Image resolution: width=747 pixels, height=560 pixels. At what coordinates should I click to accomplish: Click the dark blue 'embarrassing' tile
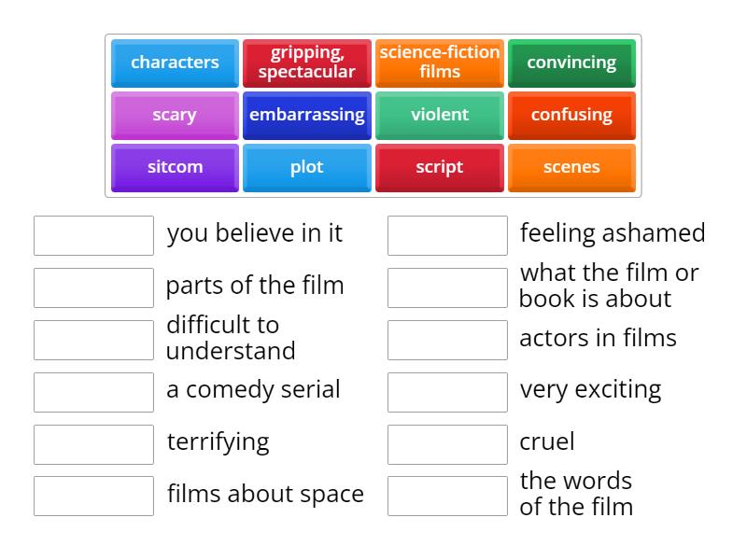[307, 115]
